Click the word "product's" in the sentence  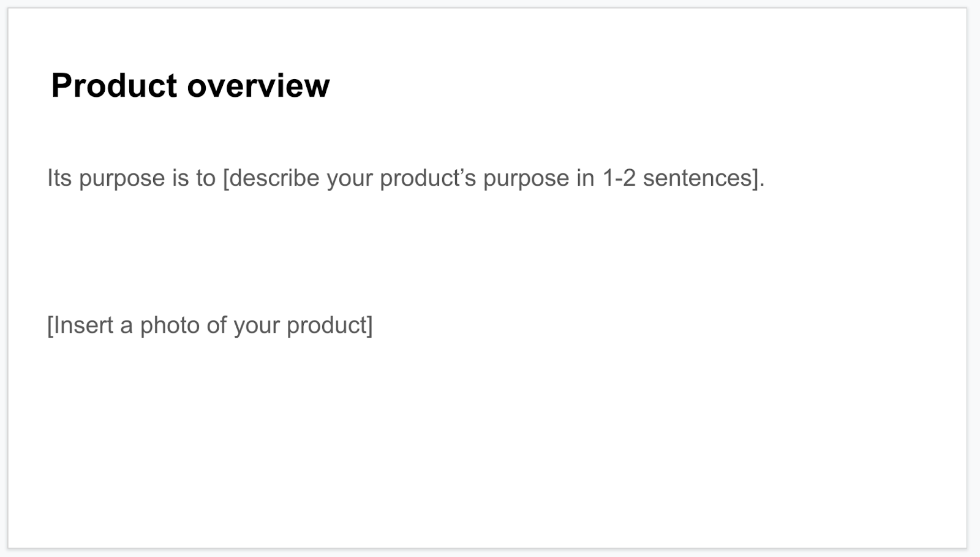428,178
